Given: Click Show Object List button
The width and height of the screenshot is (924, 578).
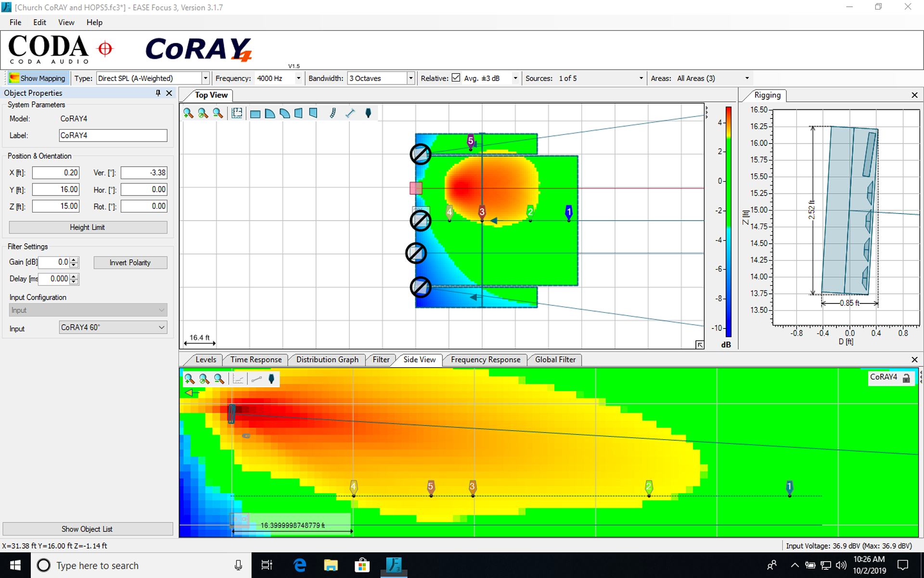Looking at the screenshot, I should [x=88, y=529].
